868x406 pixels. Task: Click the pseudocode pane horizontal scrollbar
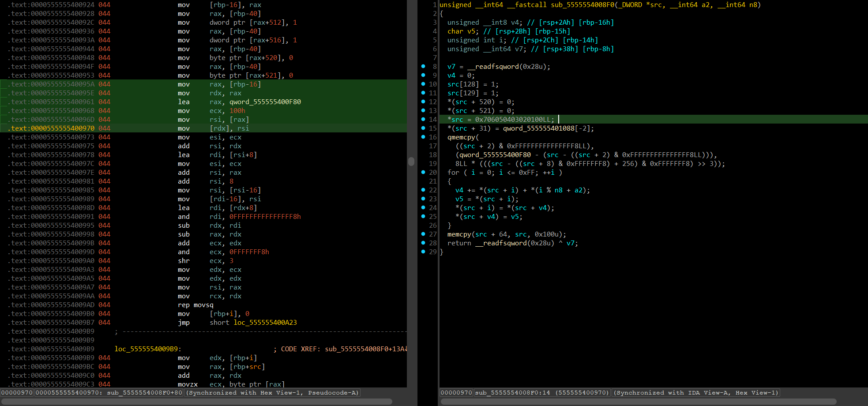(639, 401)
